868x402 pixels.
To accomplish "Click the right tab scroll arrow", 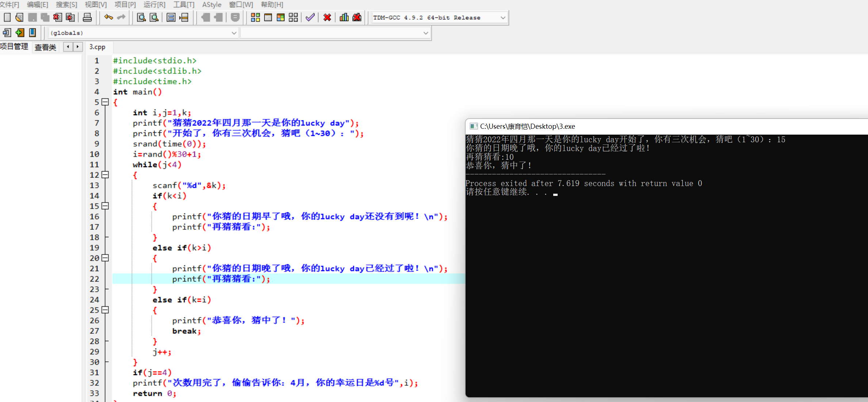I will point(77,47).
